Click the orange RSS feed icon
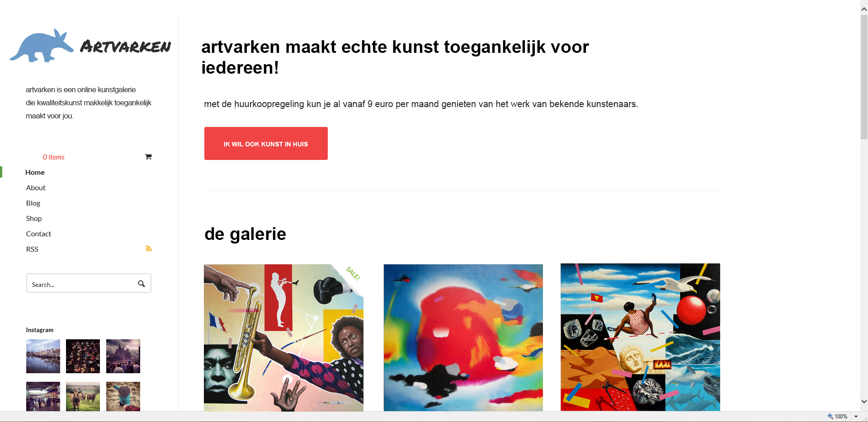868x422 pixels. [x=148, y=249]
